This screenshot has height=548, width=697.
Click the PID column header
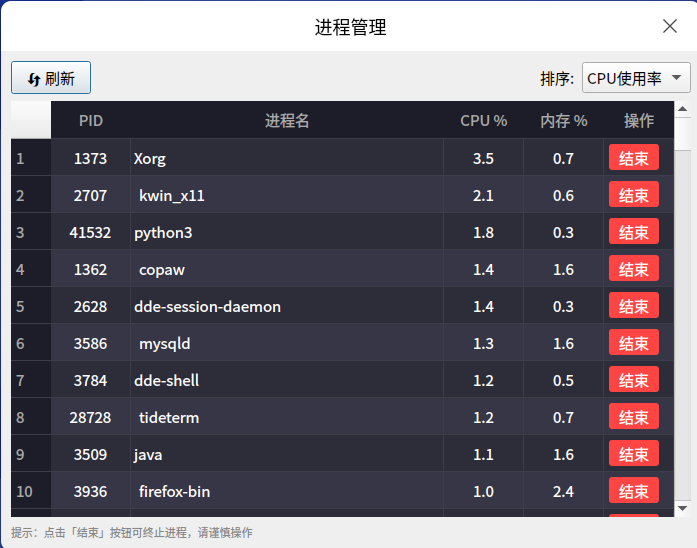coord(91,120)
